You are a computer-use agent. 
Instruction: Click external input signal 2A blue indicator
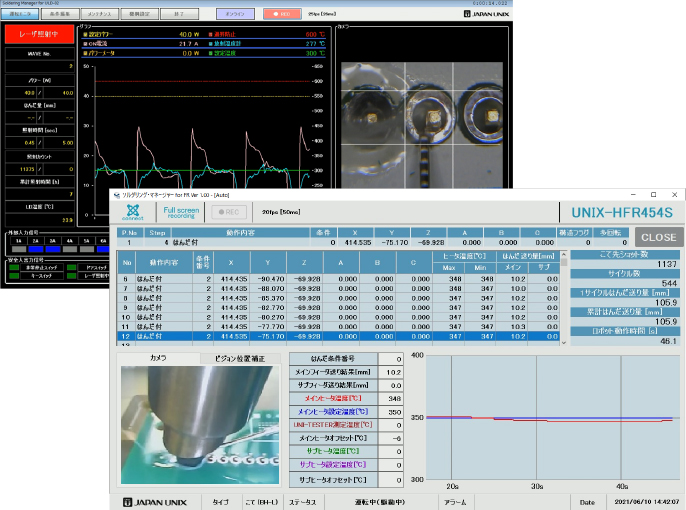pos(36,249)
